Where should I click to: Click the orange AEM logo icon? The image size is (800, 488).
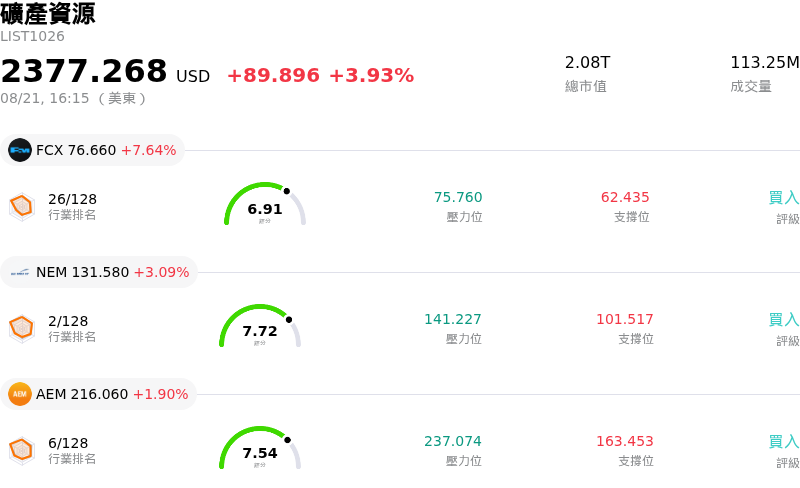(20, 394)
